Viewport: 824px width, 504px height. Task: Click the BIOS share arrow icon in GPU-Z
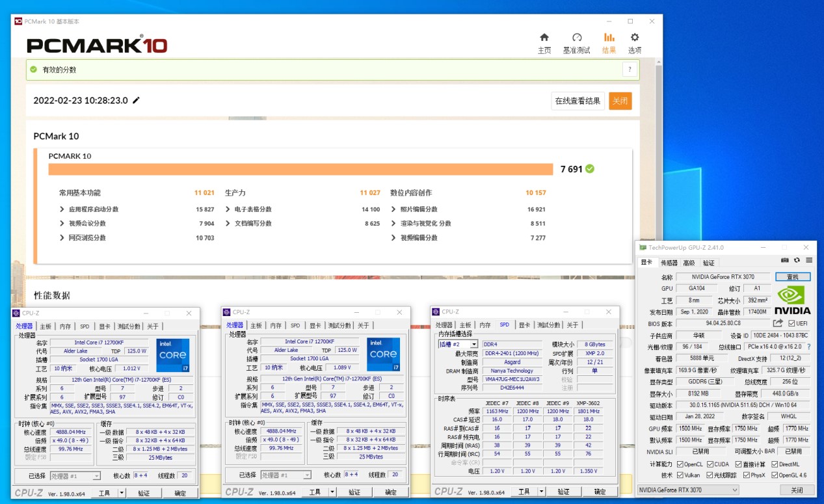[778, 323]
